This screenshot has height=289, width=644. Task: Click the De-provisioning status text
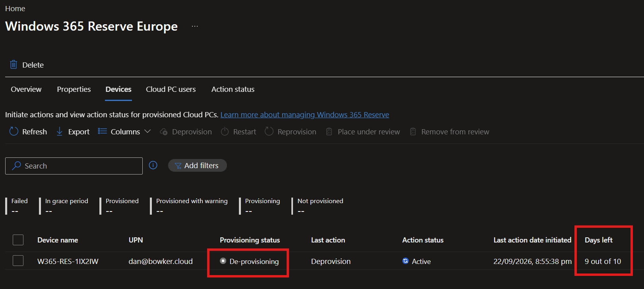[x=254, y=261]
